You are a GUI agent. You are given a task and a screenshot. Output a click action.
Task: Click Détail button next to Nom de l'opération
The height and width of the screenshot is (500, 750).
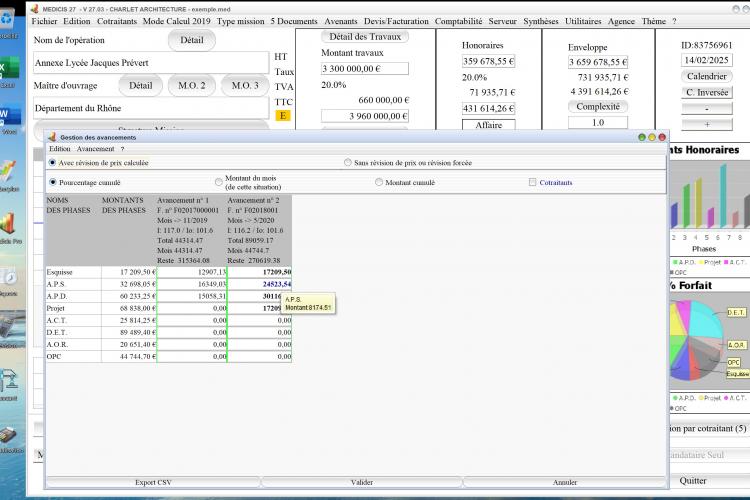tap(192, 40)
